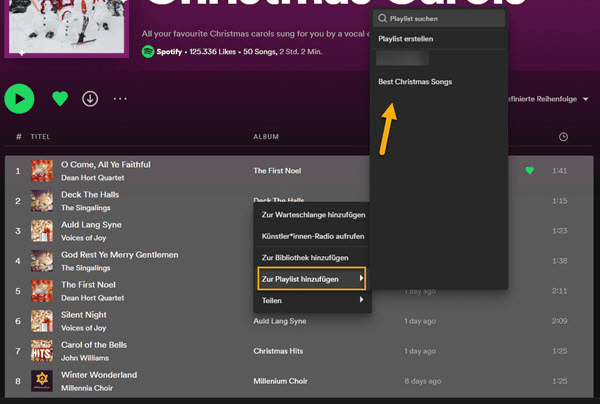Click the Silent Night cover art

point(42,321)
